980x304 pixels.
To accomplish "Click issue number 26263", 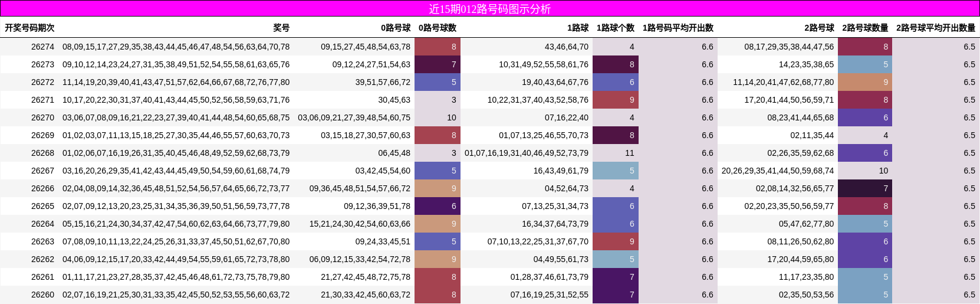I will coord(42,241).
